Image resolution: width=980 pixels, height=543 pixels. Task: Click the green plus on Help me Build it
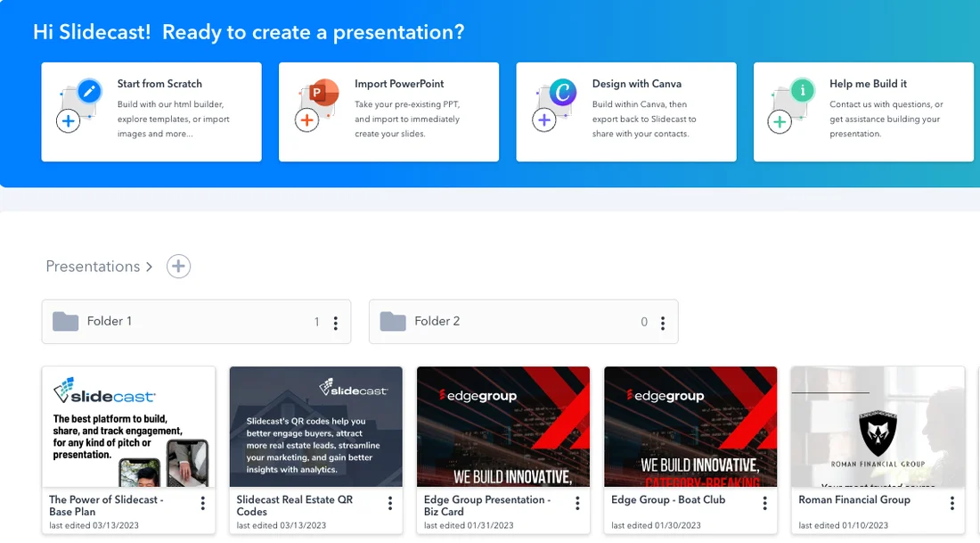click(x=780, y=121)
